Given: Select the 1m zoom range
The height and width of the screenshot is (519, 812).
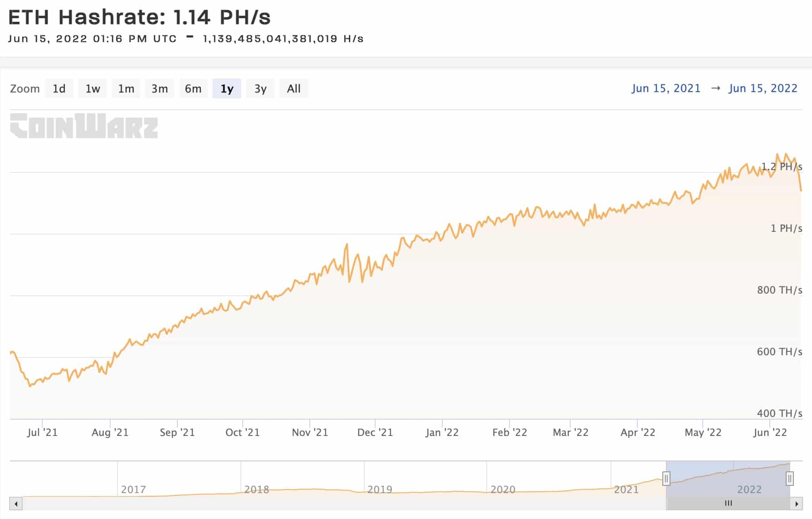Looking at the screenshot, I should [126, 88].
